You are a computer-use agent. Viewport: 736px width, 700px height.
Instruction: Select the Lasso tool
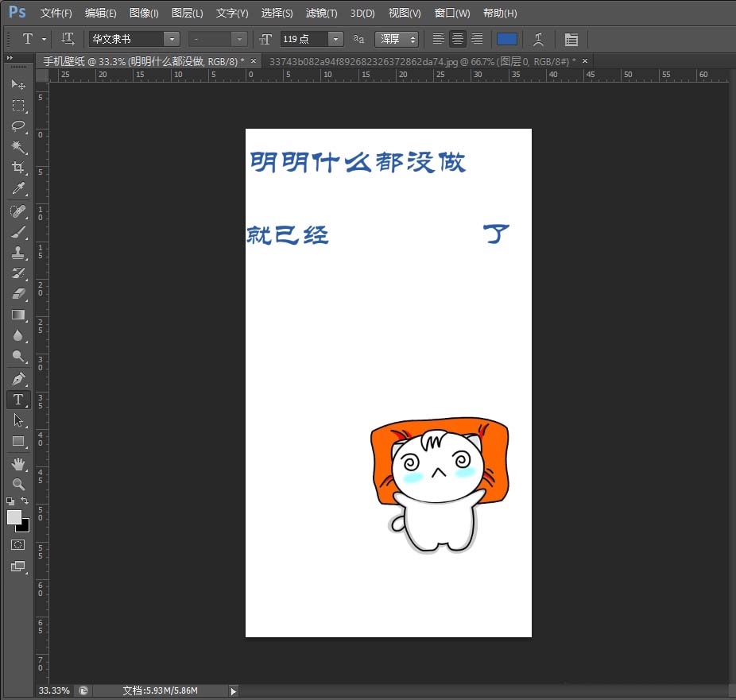point(18,126)
